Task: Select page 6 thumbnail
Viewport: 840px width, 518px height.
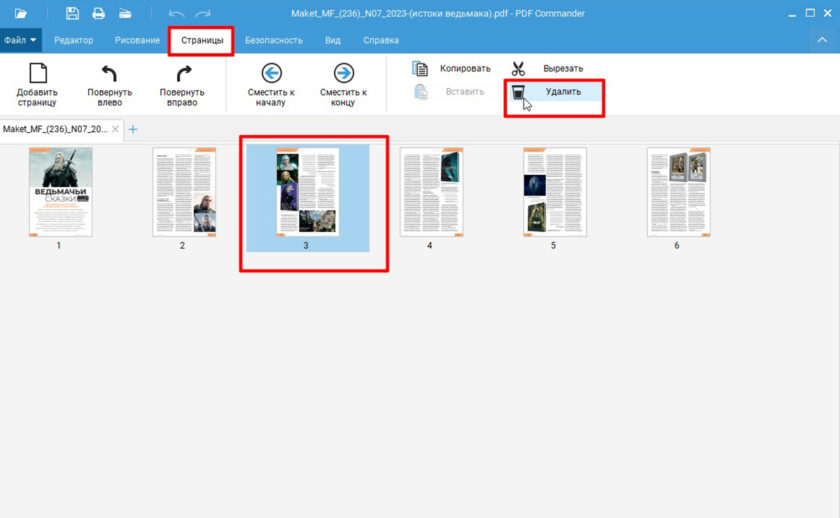Action: pyautogui.click(x=679, y=192)
